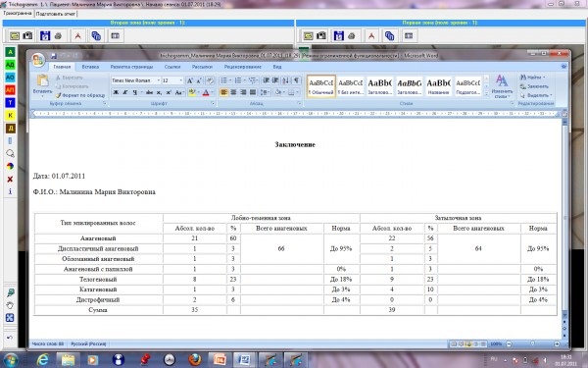The image size is (588, 368).
Task: Click the camera icon in second zone toolbar
Action: tap(27, 36)
